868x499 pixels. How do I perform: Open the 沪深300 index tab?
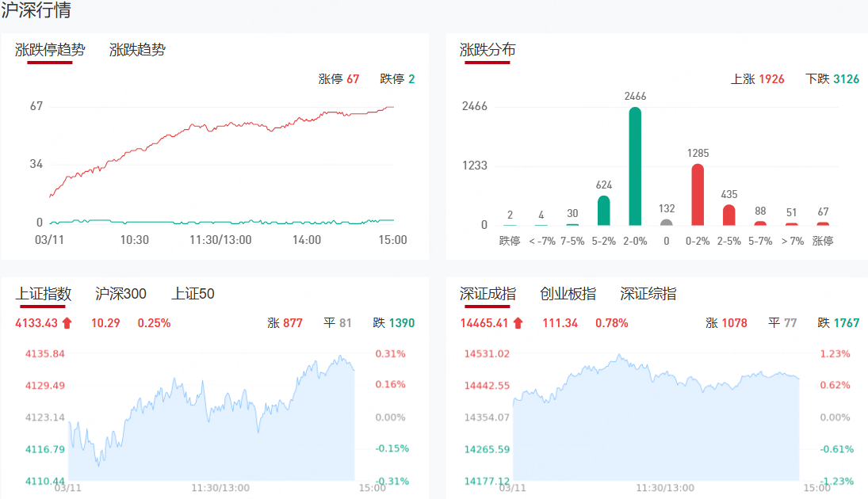point(120,294)
